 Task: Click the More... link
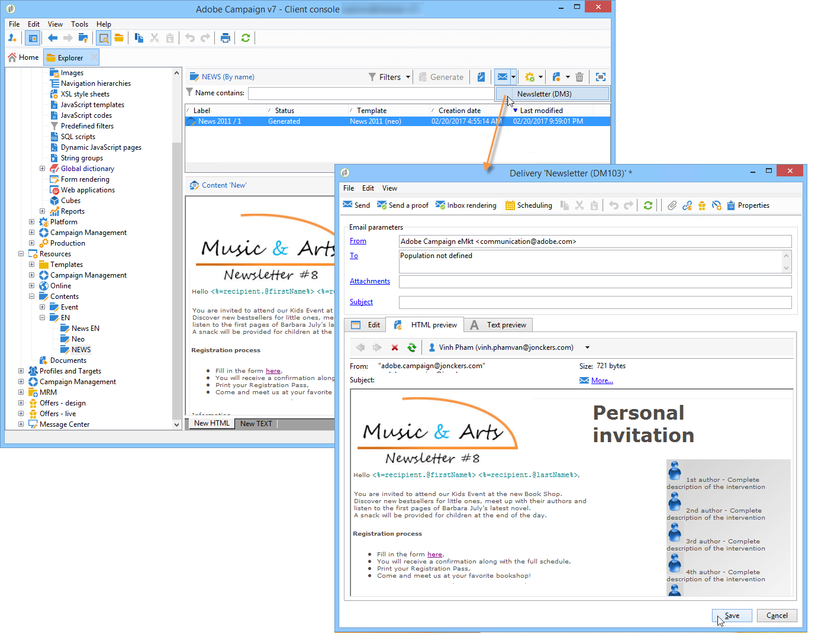pos(602,381)
